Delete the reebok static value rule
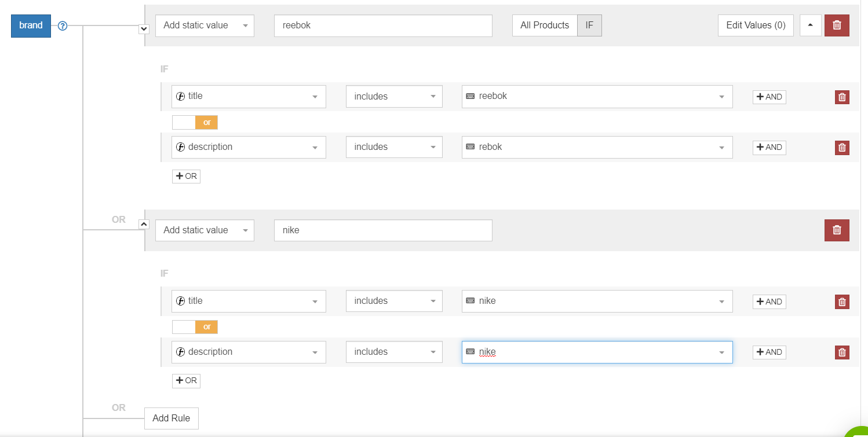This screenshot has height=437, width=868. point(837,25)
